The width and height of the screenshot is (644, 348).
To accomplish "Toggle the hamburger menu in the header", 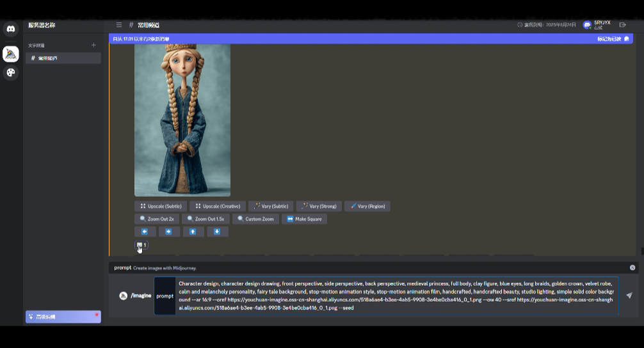I will tap(119, 25).
